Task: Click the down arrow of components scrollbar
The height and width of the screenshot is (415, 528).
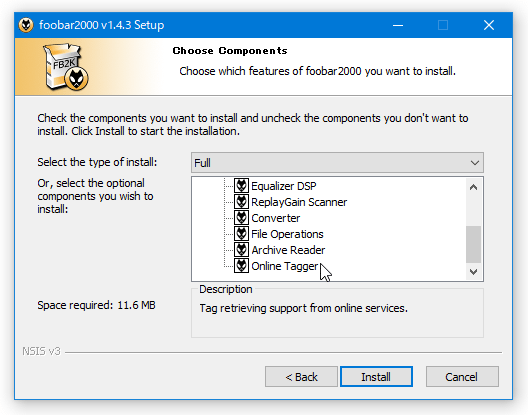Action: pyautogui.click(x=473, y=272)
